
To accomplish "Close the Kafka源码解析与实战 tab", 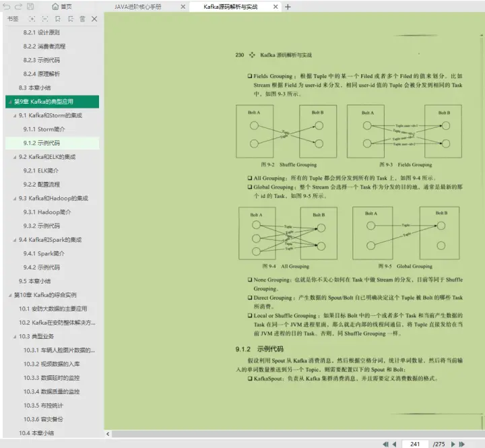I will coord(276,7).
